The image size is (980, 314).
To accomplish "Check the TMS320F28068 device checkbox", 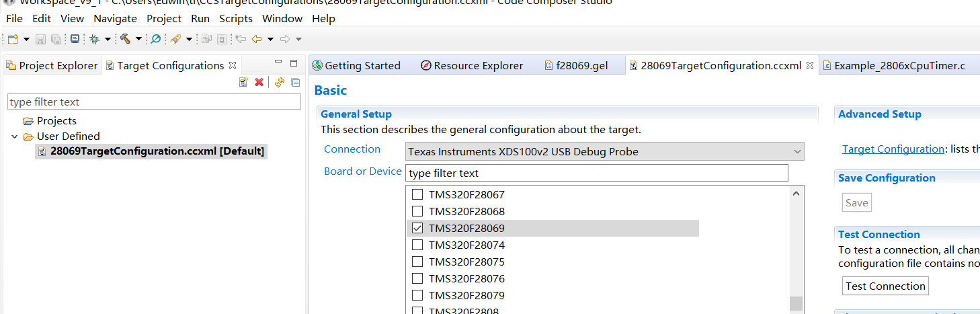I will tap(417, 212).
